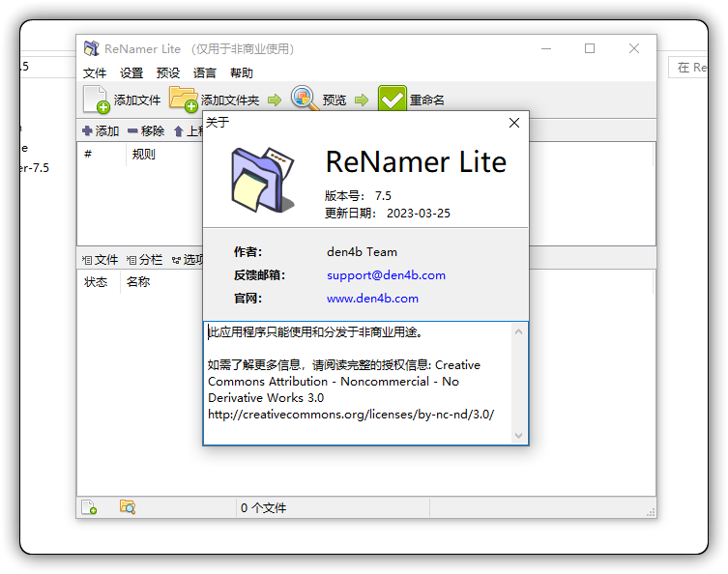Viewport: 728px width, 574px height.
Task: Click the Add Folders (添加文件夹) toolbar icon
Action: click(184, 100)
